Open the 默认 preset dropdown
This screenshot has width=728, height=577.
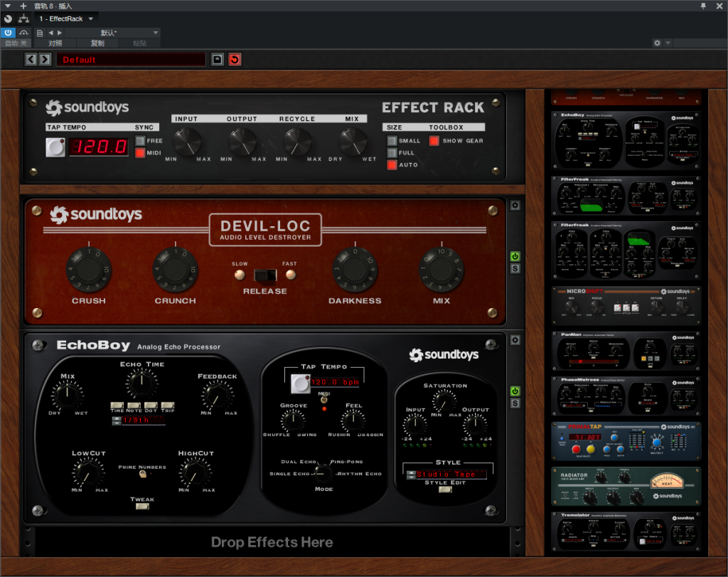pos(112,33)
